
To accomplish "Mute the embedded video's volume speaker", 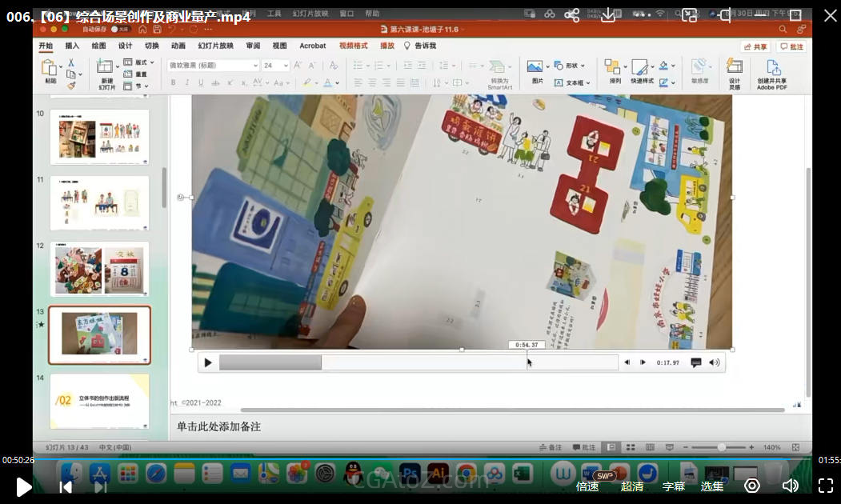I will [x=715, y=362].
